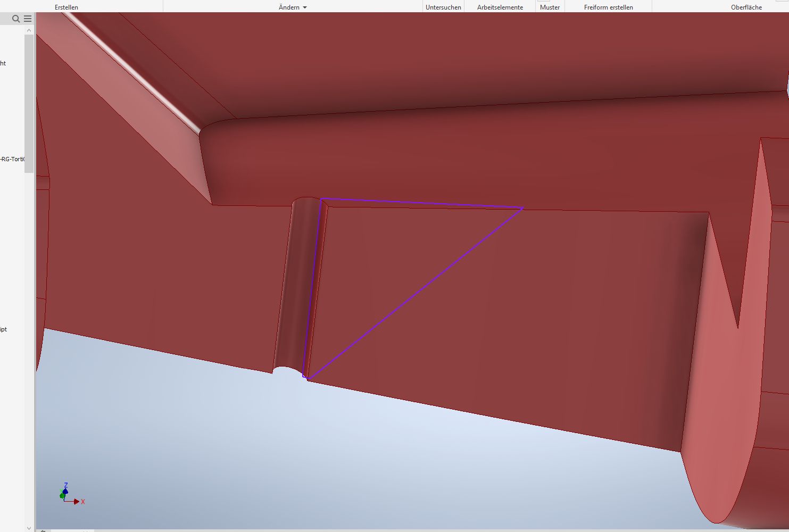Select the browser item ending in RG-Torti
Viewport: 789px width, 532px height.
(x=12, y=159)
